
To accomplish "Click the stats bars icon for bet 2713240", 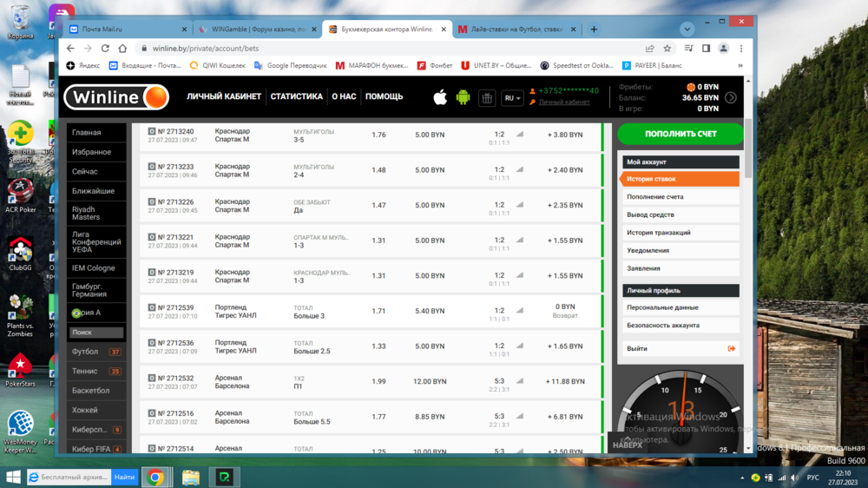I will tap(520, 135).
